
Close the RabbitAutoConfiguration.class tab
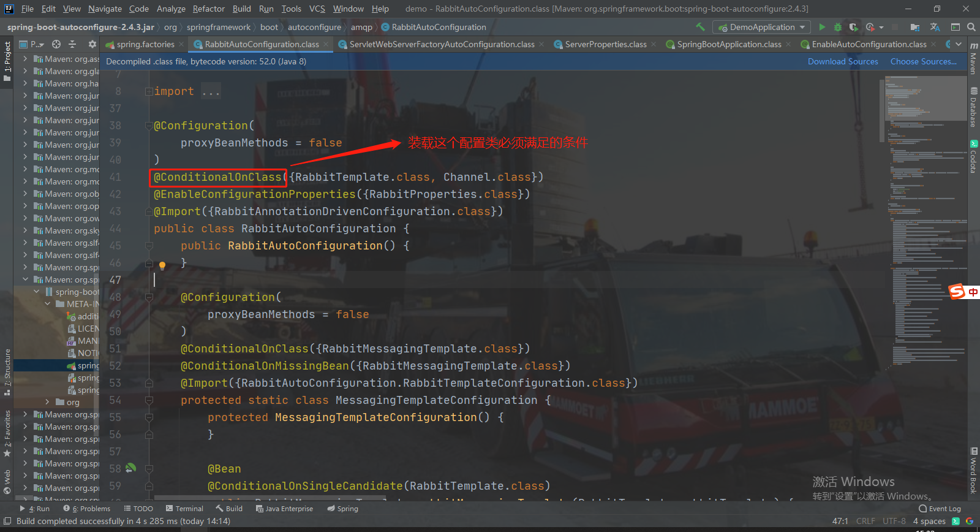click(326, 44)
